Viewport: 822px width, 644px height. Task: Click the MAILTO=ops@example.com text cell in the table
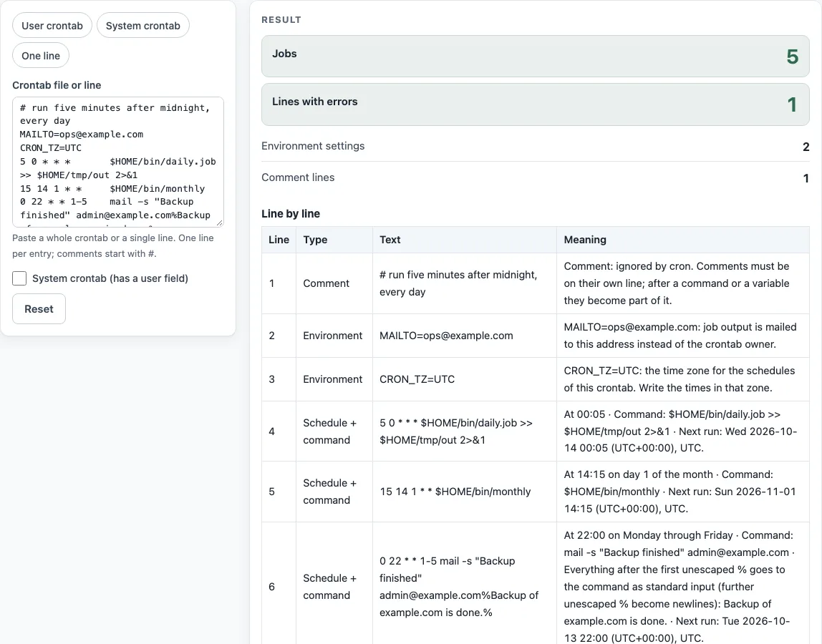pos(465,336)
